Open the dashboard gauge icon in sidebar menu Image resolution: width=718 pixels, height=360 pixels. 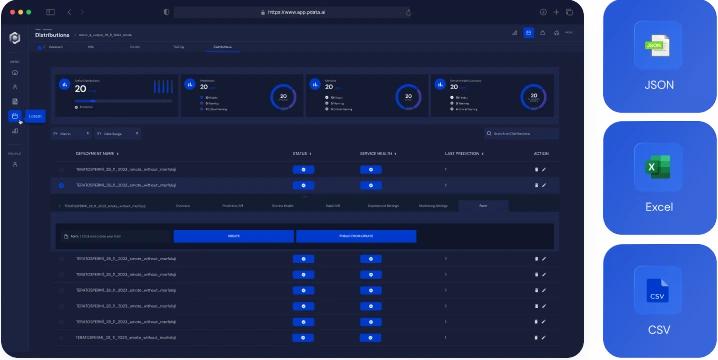tap(15, 73)
